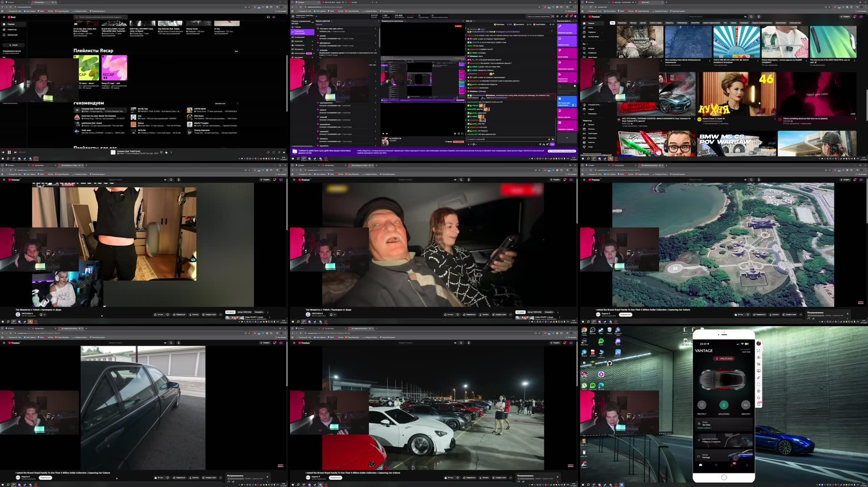Tap the PROTECT button in Vantage app
The width and height of the screenshot is (868, 487).
coord(702,405)
